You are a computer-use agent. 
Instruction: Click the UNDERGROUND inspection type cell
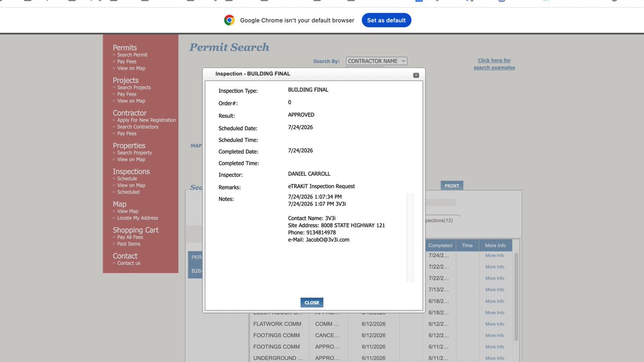pyautogui.click(x=278, y=358)
